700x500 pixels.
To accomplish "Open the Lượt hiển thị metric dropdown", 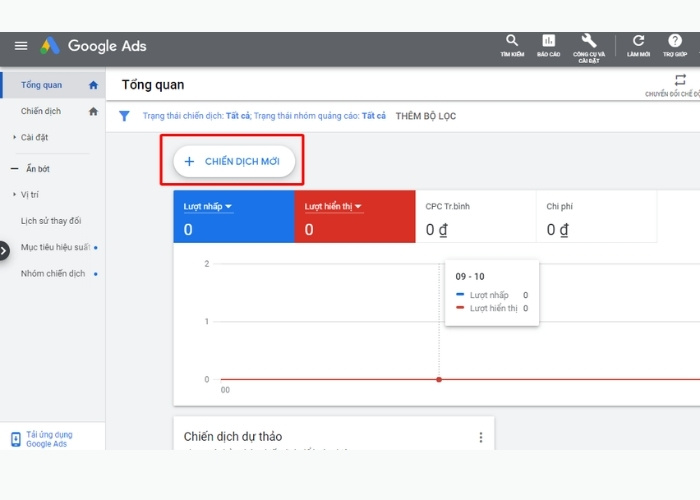I will [x=333, y=207].
